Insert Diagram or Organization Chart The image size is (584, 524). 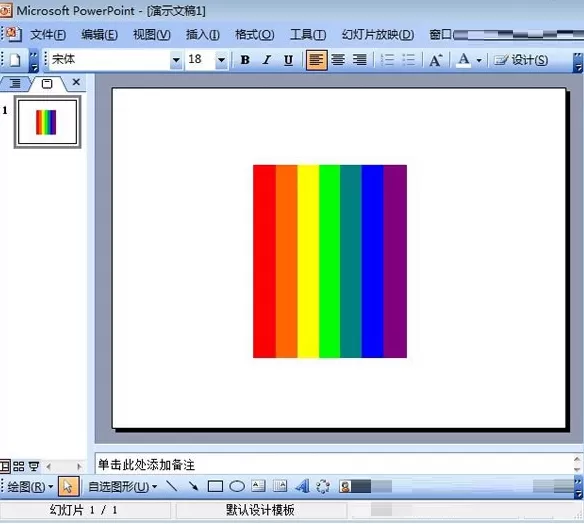tap(323, 486)
